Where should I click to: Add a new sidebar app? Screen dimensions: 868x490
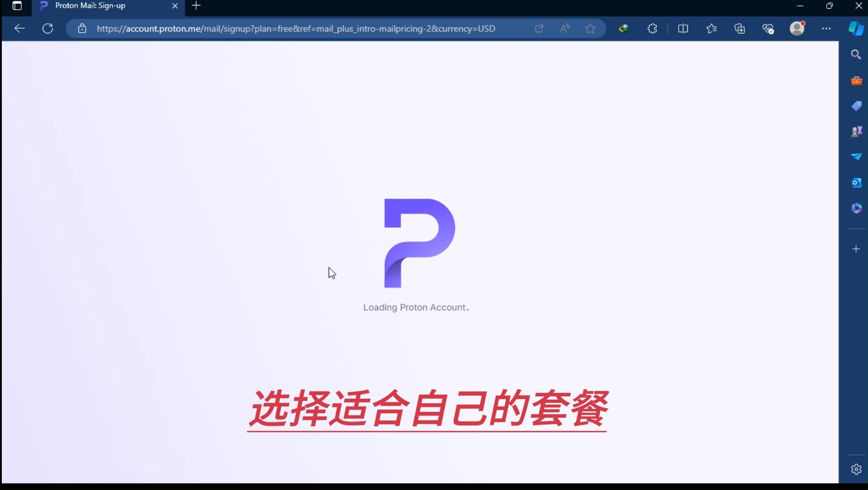pos(856,249)
